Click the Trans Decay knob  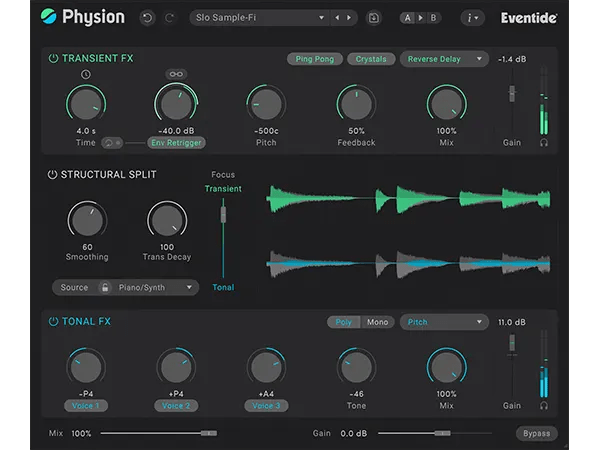[x=167, y=220]
